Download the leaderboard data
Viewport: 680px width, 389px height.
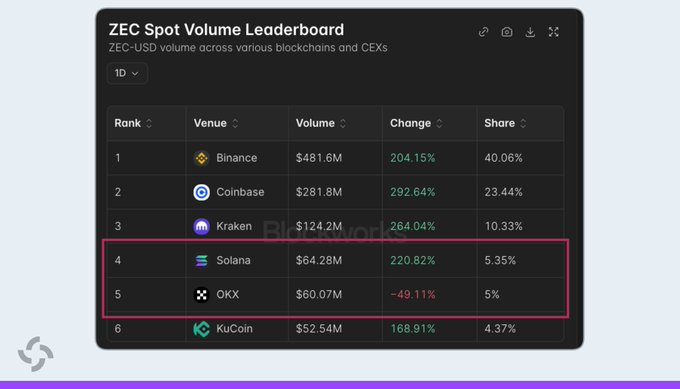[x=530, y=32]
